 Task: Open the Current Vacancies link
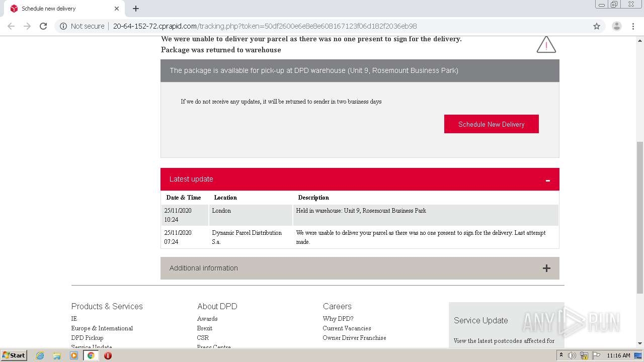tap(347, 328)
